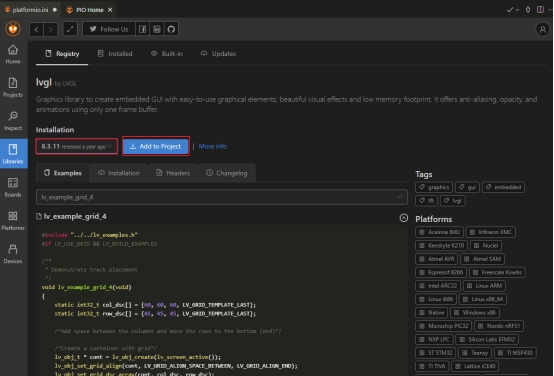554x376 pixels.
Task: Click the graphics tag
Action: 434,187
